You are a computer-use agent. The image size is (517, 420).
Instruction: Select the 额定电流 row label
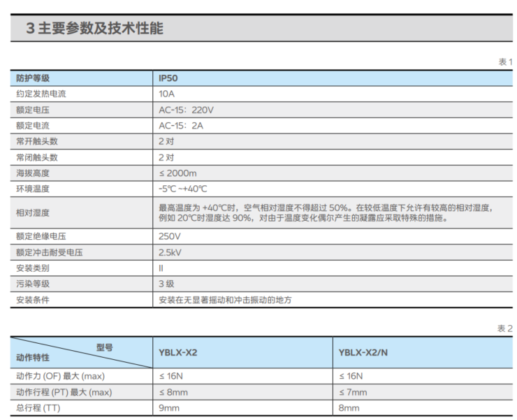(33, 126)
